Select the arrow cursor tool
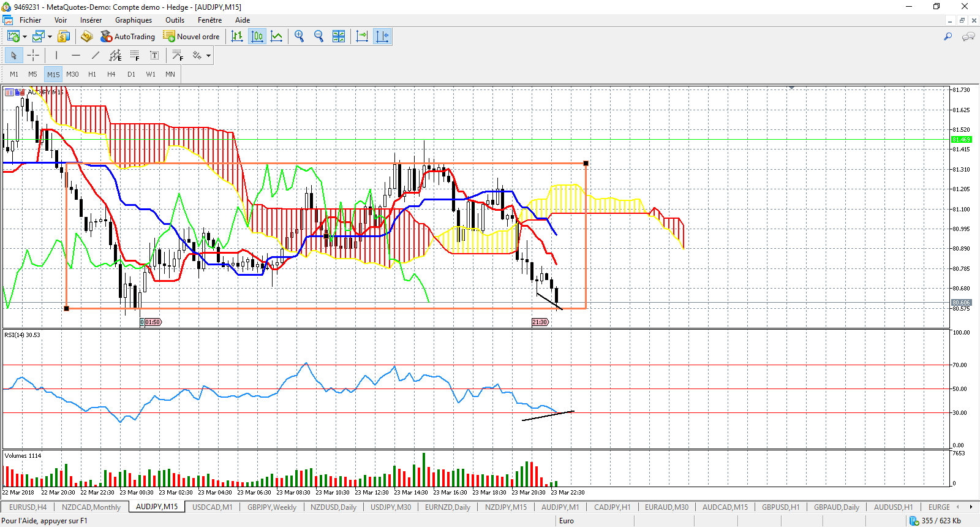The image size is (980, 527). (13, 56)
